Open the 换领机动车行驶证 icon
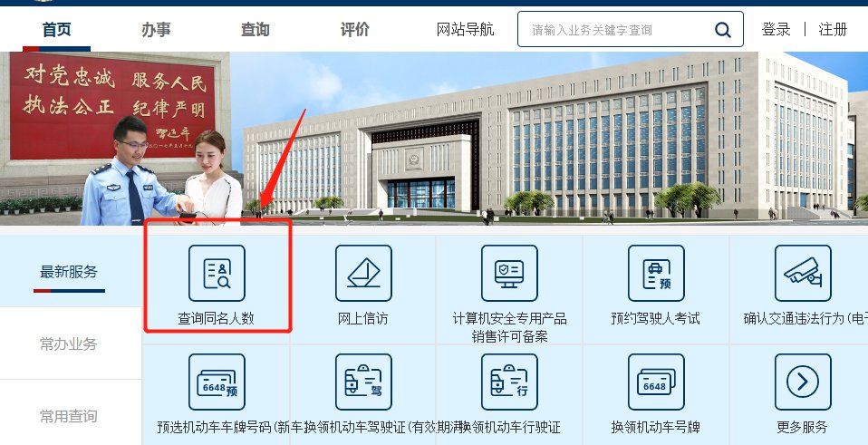Viewport: 868px width, 445px height. click(509, 382)
